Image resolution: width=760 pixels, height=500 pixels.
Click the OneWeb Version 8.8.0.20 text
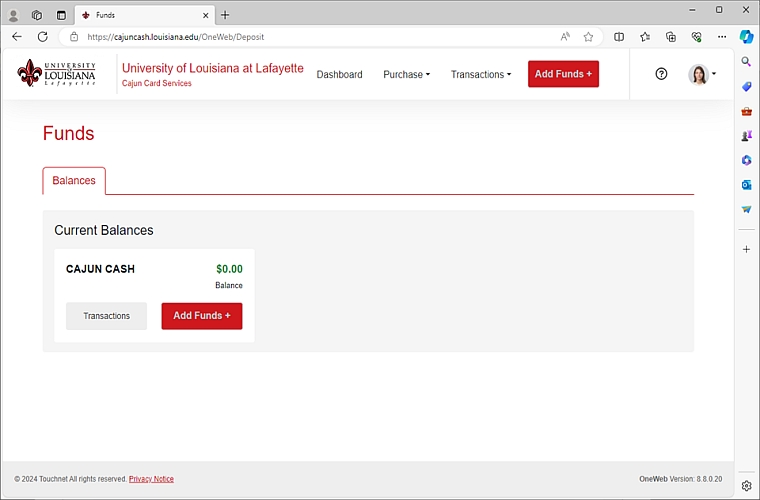(x=681, y=479)
